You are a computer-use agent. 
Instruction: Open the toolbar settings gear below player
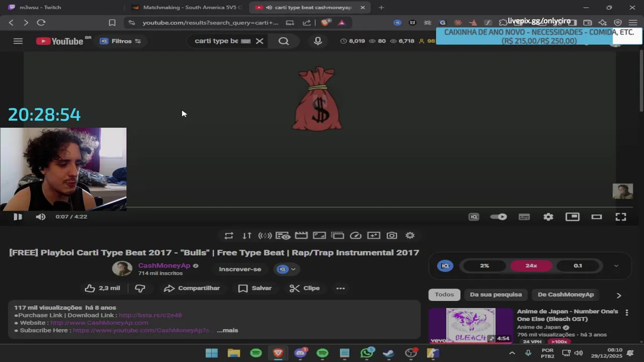tap(410, 235)
